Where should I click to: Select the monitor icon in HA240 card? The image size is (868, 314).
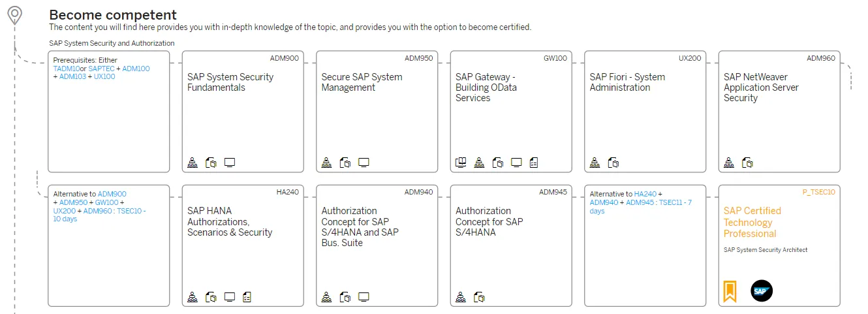click(x=230, y=297)
